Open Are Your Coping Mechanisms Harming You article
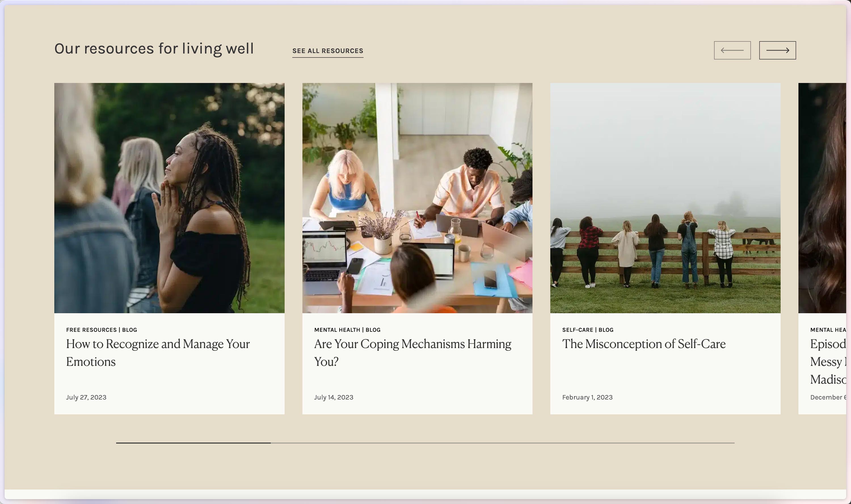 point(413,353)
